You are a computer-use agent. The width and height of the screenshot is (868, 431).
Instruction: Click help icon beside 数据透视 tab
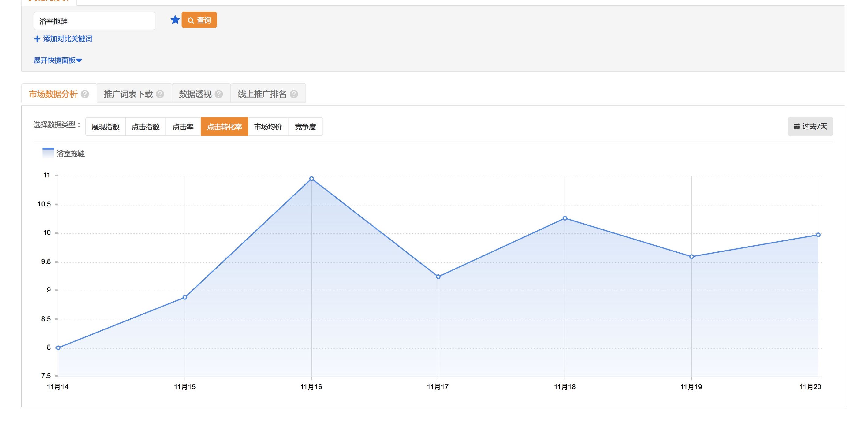[219, 94]
